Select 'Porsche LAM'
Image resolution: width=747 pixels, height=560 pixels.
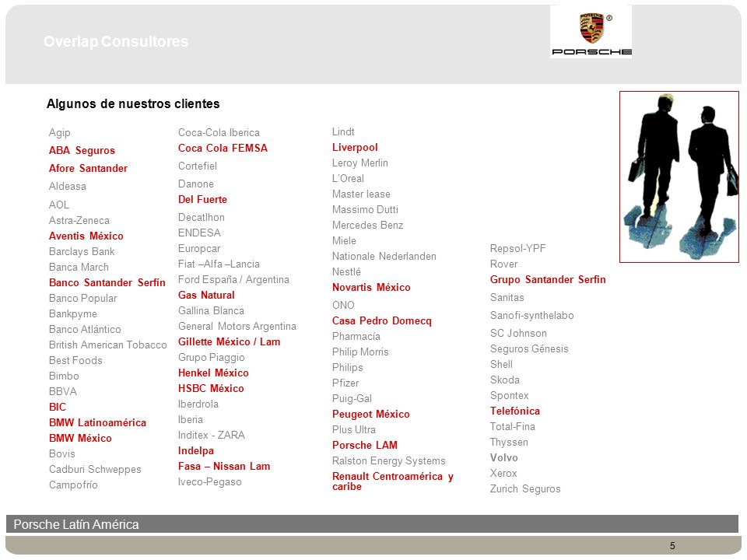coord(365,445)
